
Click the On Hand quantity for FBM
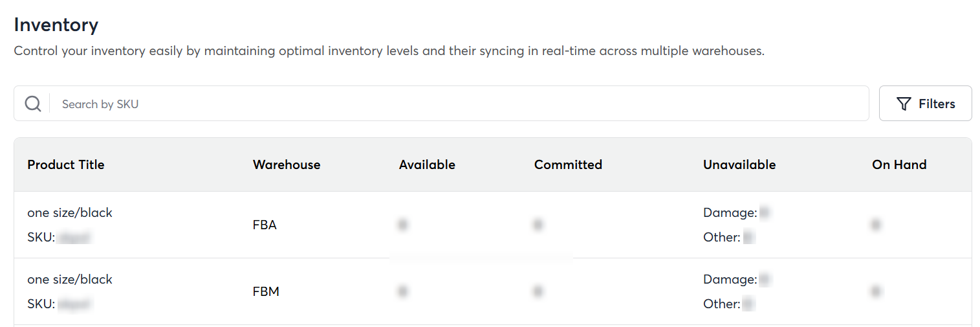point(876,291)
